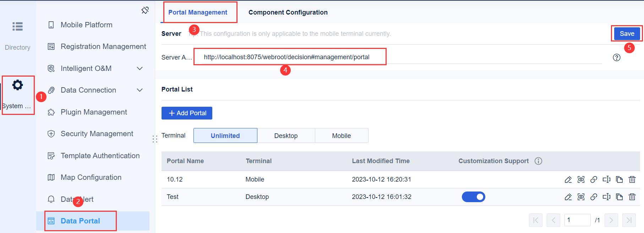644x233 pixels.
Task: Copy link for the 10.12 portal
Action: (594, 179)
